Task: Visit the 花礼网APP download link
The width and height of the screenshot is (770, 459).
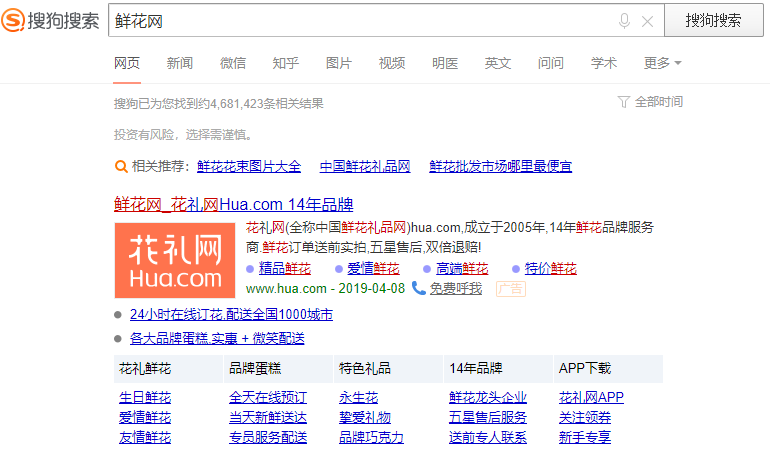Action: click(x=591, y=397)
